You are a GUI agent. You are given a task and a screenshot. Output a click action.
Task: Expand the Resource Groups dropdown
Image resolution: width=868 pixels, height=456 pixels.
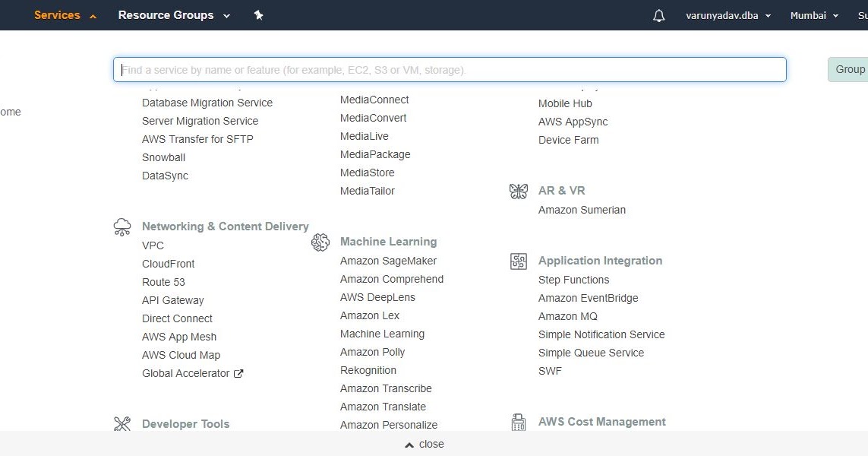pyautogui.click(x=174, y=15)
